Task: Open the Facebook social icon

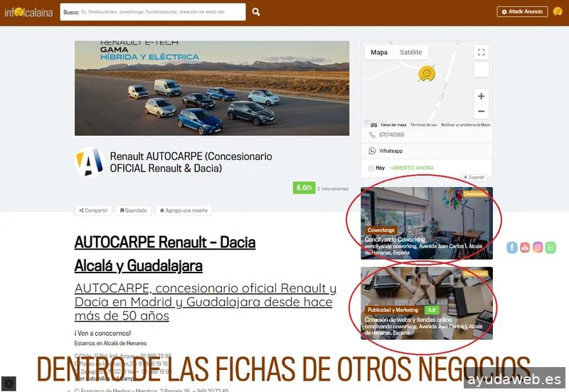Action: point(512,248)
